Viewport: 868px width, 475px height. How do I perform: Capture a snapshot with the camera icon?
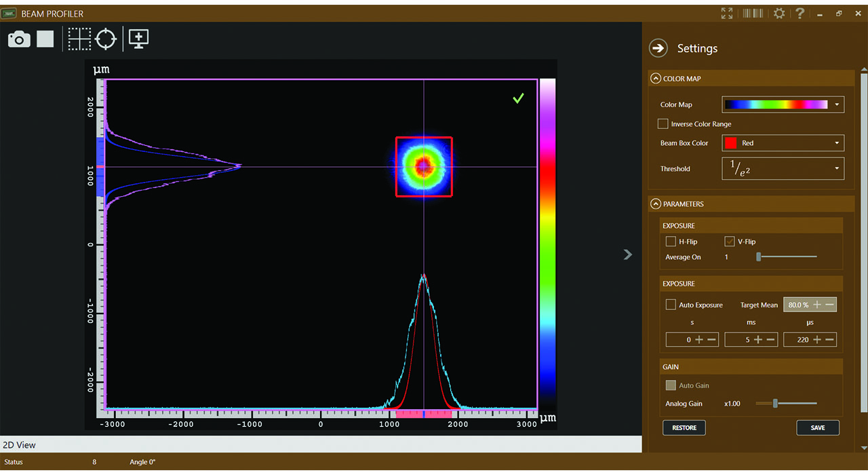tap(18, 39)
